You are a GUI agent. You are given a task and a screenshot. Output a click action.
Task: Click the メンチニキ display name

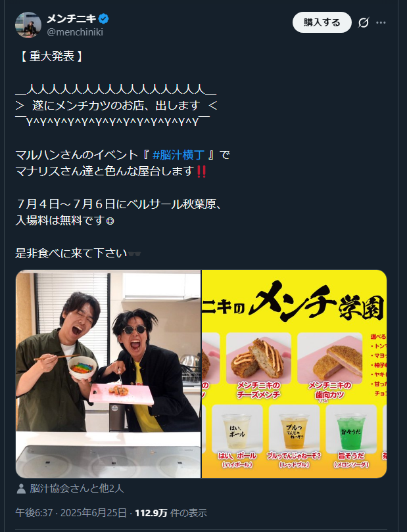[72, 18]
